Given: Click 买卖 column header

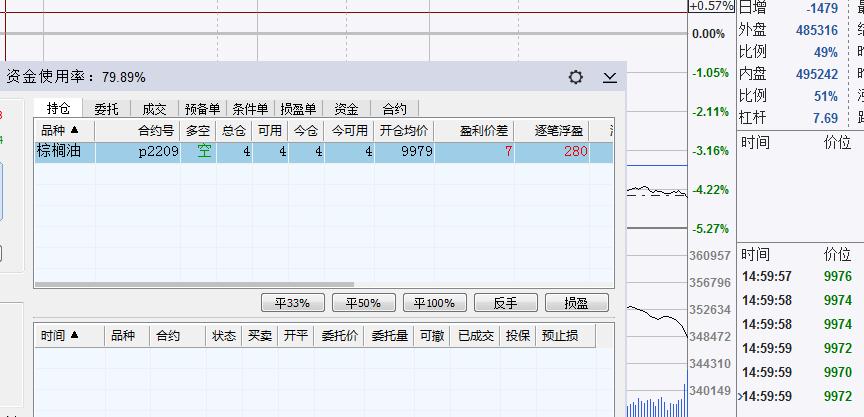Looking at the screenshot, I should pos(260,335).
